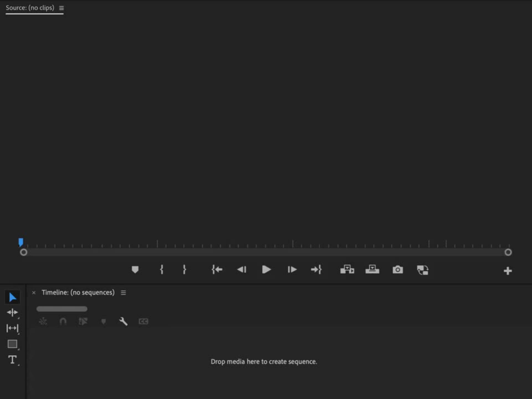This screenshot has height=399, width=532.
Task: Open the Source panel menu
Action: [62, 8]
